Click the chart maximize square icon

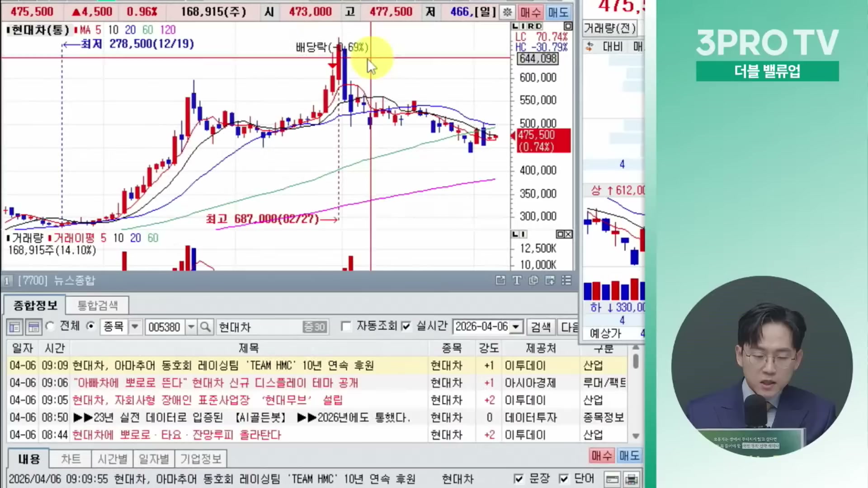click(568, 26)
